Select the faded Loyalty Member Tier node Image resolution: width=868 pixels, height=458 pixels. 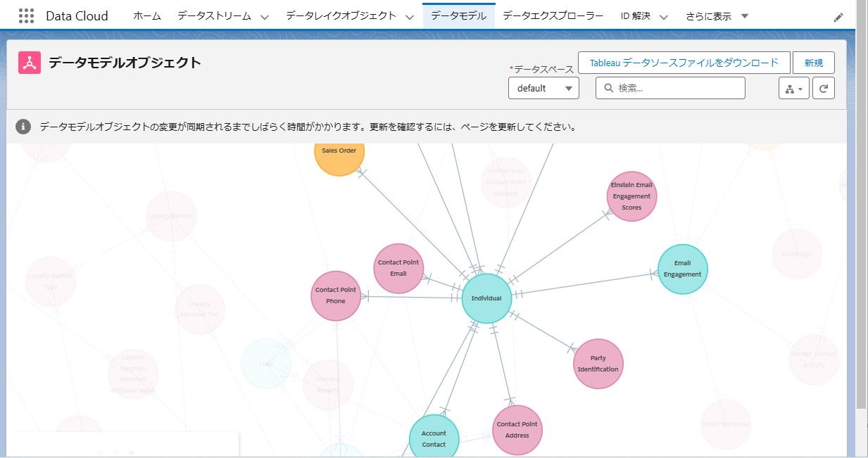(200, 310)
